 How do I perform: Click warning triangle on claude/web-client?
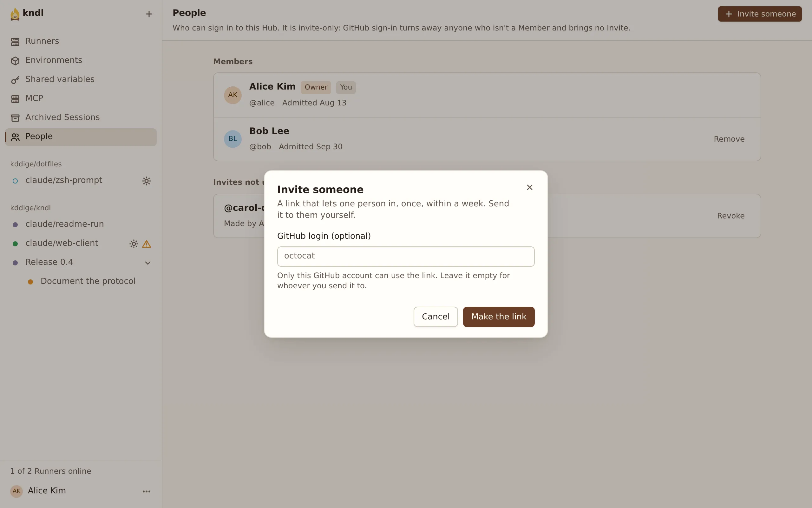(x=146, y=244)
